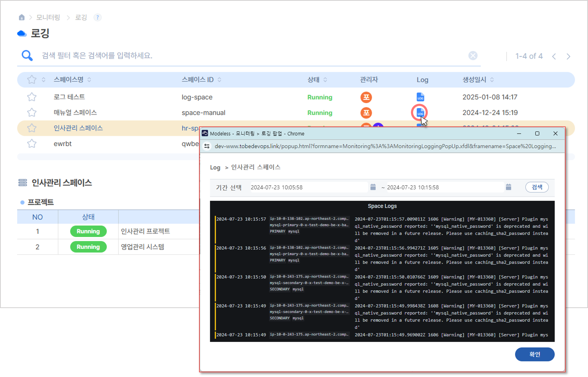Click 2024-12-24 15:19 date cell
Viewport: 588px width, 377px height.
click(490, 113)
